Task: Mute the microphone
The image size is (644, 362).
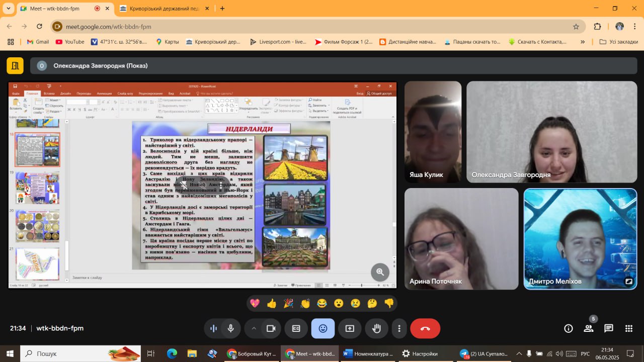Action: [230, 328]
